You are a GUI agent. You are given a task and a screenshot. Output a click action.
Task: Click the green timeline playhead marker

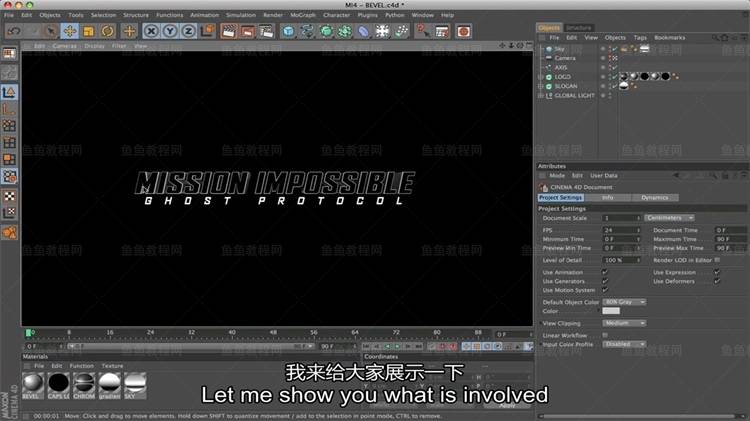[x=29, y=332]
